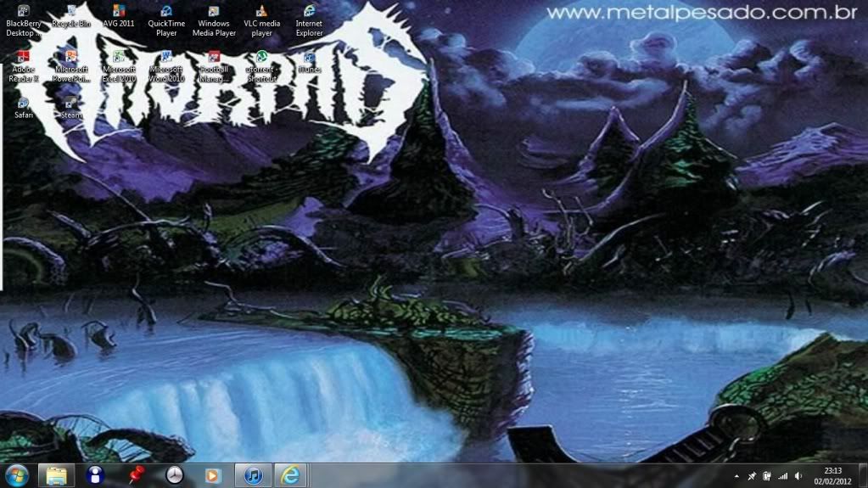Click the Show desktop button
The width and height of the screenshot is (868, 488).
(863, 476)
